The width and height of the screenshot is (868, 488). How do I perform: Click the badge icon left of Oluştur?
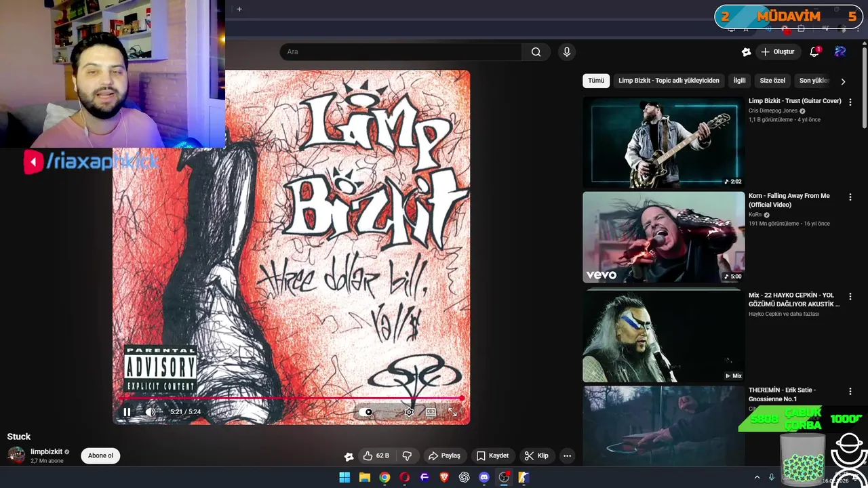[746, 52]
